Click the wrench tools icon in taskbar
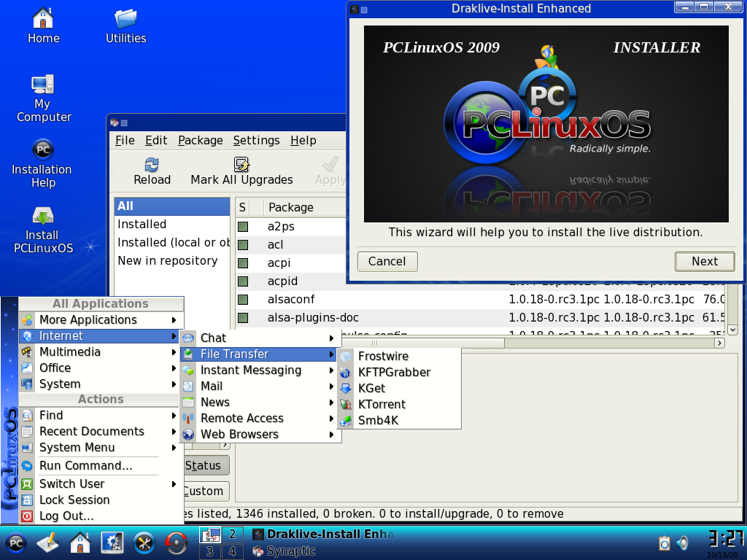The height and width of the screenshot is (560, 747). coord(144,543)
